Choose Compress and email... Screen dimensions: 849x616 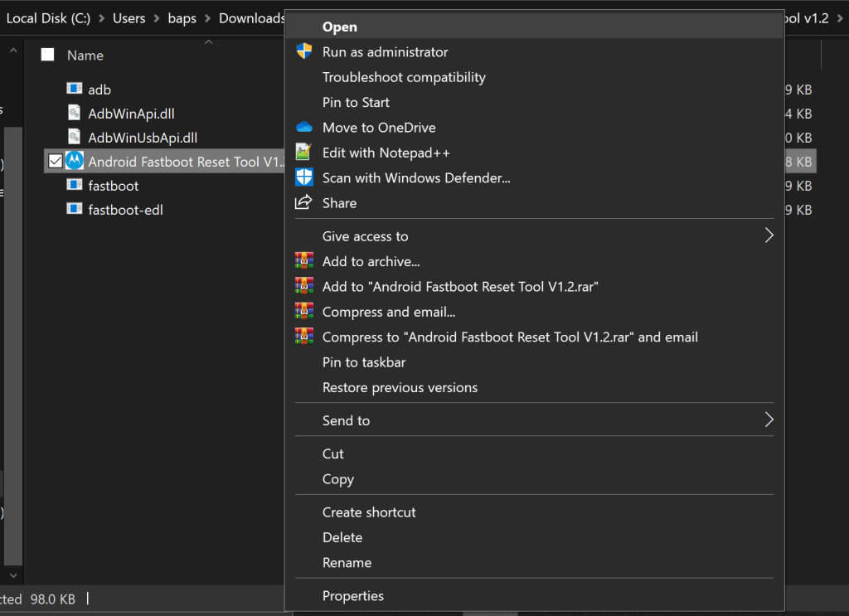535,312
